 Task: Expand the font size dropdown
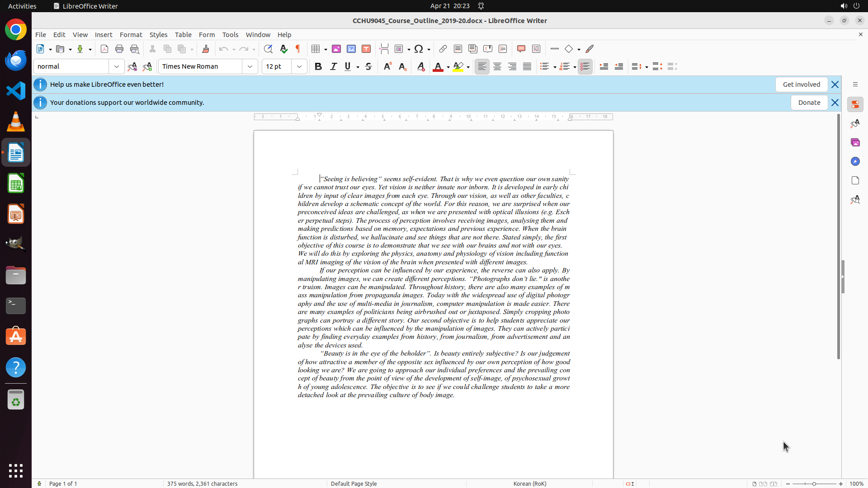(299, 66)
